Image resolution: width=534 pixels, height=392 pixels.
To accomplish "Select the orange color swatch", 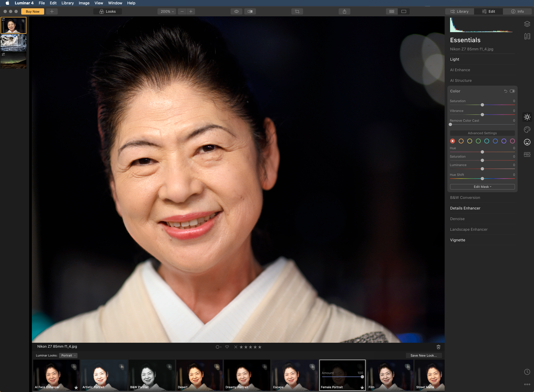I will (461, 141).
